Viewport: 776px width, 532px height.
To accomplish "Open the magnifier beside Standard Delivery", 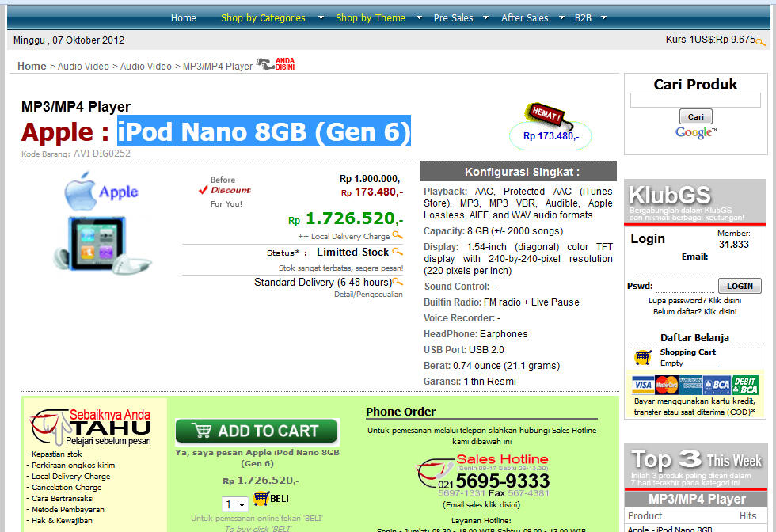I will coord(398,282).
